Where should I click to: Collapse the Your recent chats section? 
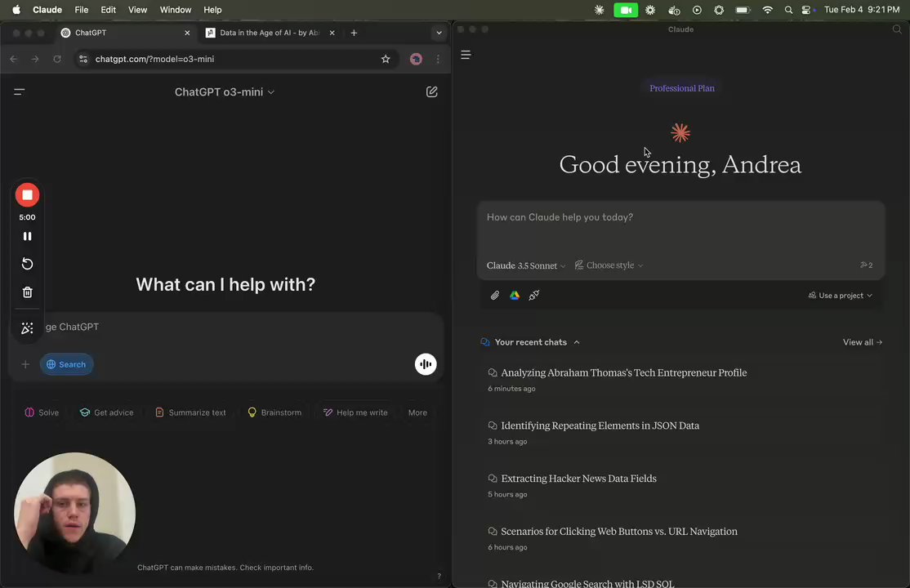tap(530, 342)
